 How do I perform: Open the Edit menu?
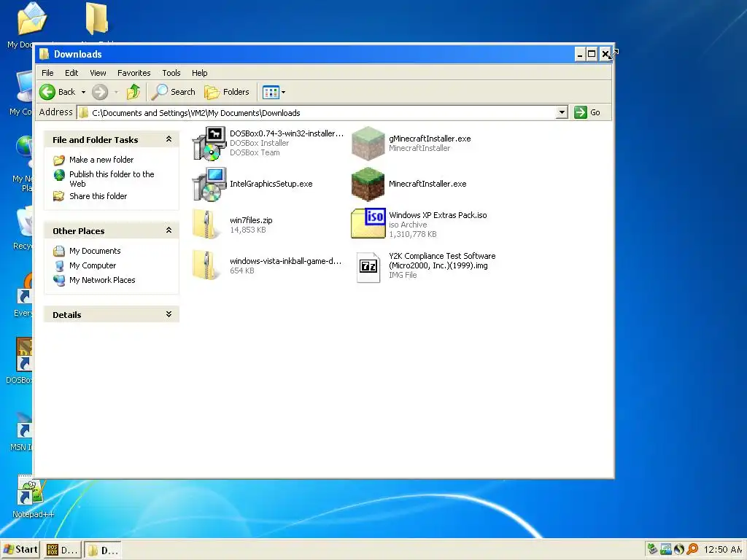(71, 73)
